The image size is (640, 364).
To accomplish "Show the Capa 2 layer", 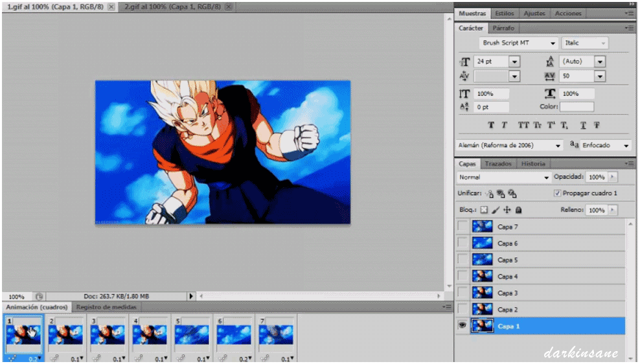I will [x=463, y=310].
